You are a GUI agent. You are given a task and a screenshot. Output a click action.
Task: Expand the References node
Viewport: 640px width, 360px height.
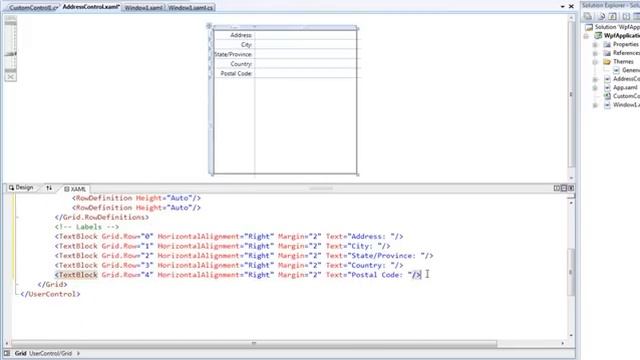coord(595,53)
